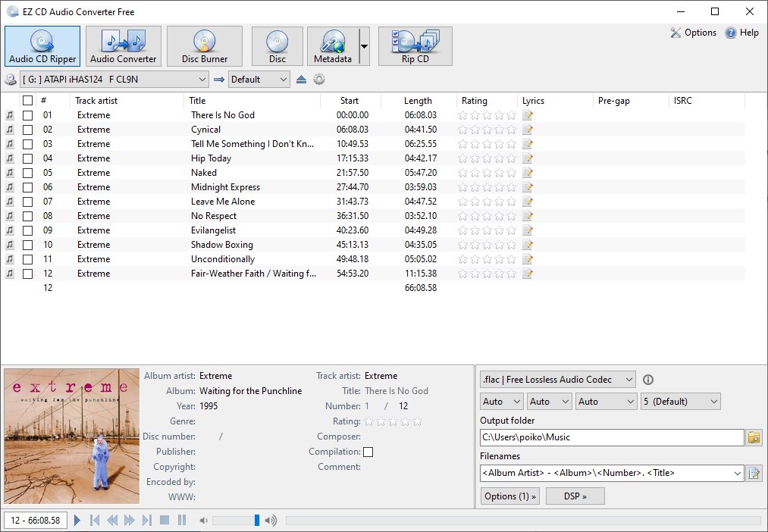The width and height of the screenshot is (768, 532).
Task: Open the Options (1) button
Action: point(509,496)
